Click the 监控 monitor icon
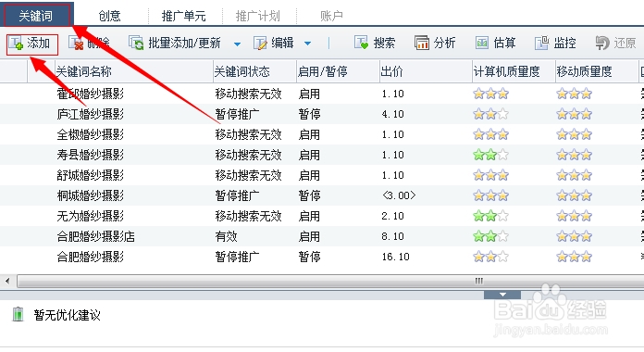Viewport: 644px width, 352px height. pos(541,43)
